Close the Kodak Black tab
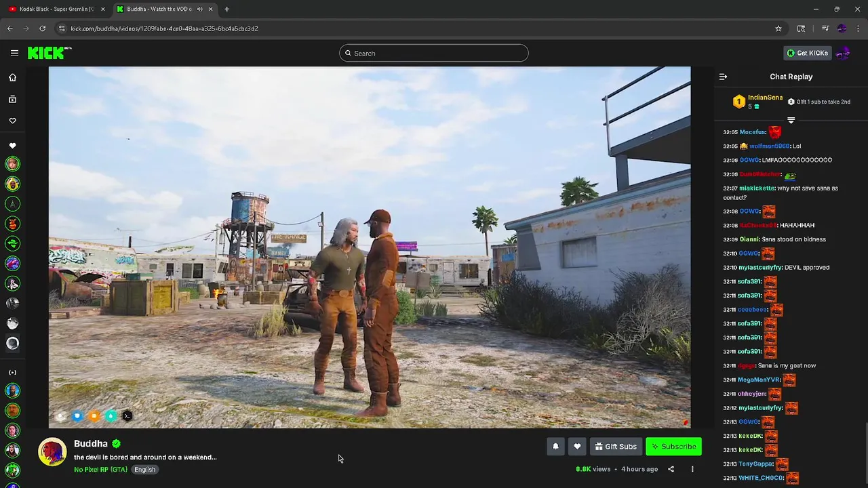 pyautogui.click(x=103, y=9)
